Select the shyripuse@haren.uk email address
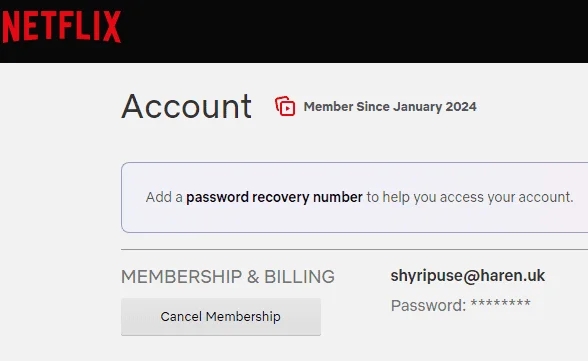The width and height of the screenshot is (588, 361). tap(468, 276)
